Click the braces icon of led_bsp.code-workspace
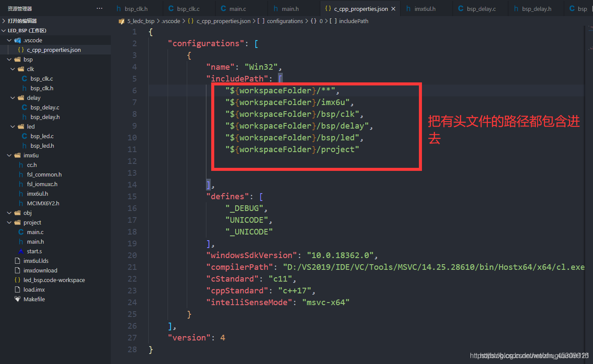 click(17, 280)
